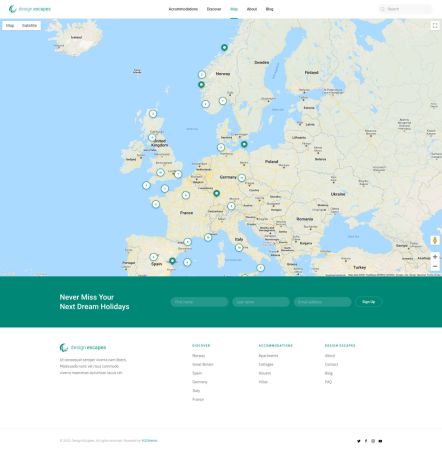Viewport: 442px width, 453px height.
Task: Open the Facebook social icon
Action: 366,441
